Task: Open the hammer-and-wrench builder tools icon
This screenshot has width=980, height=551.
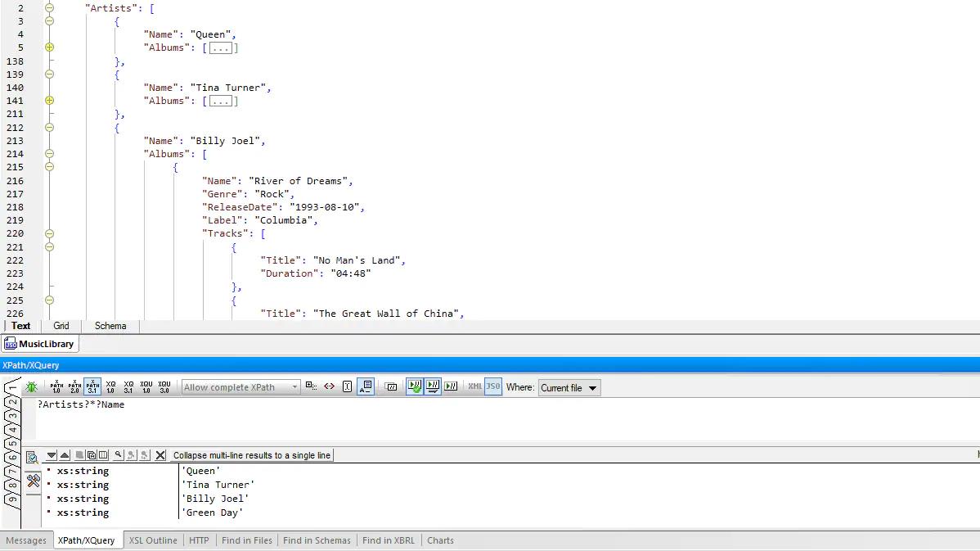Action: tap(33, 481)
